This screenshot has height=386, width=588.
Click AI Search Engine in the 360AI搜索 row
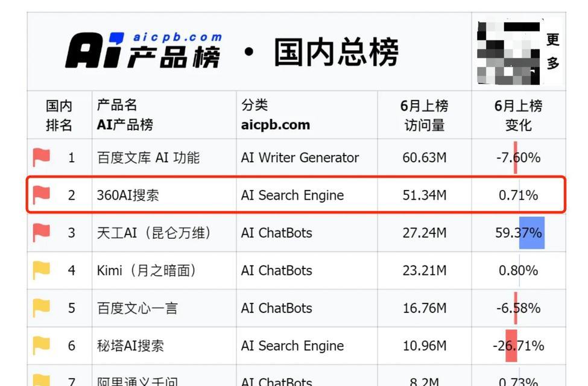coord(292,195)
